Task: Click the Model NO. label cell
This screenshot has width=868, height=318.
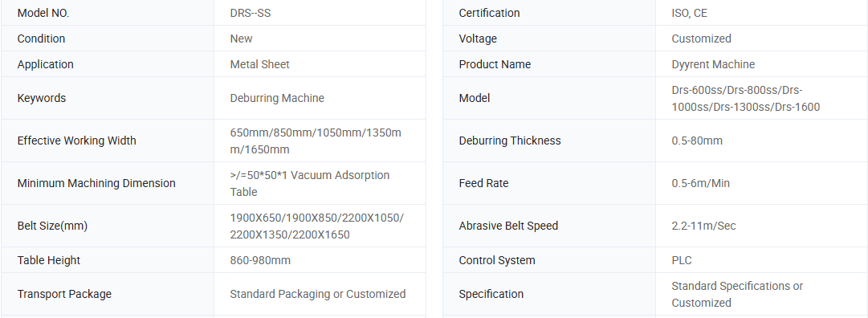Action: point(108,13)
